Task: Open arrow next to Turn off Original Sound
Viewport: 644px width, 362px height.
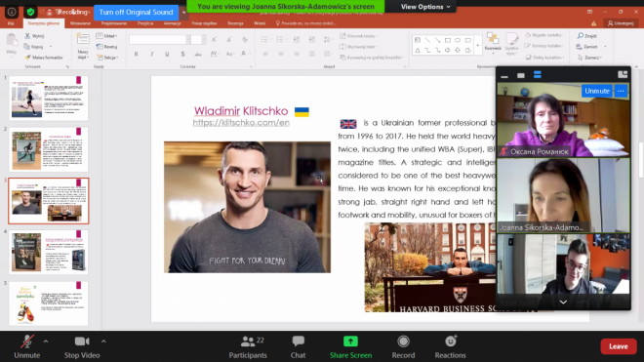Action: tap(183, 13)
